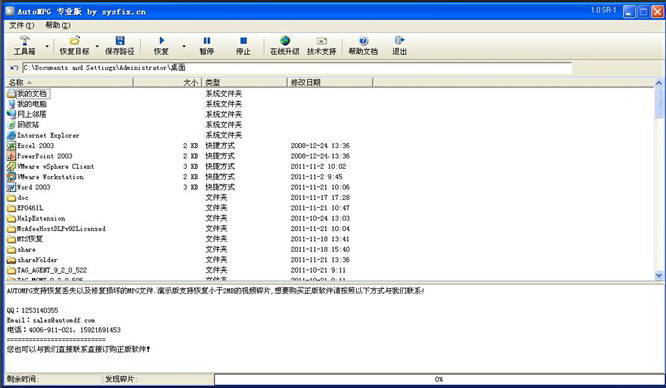The image size is (666, 388).
Task: Click the 快捷方式 type of VMware Workstation
Action: (x=220, y=177)
